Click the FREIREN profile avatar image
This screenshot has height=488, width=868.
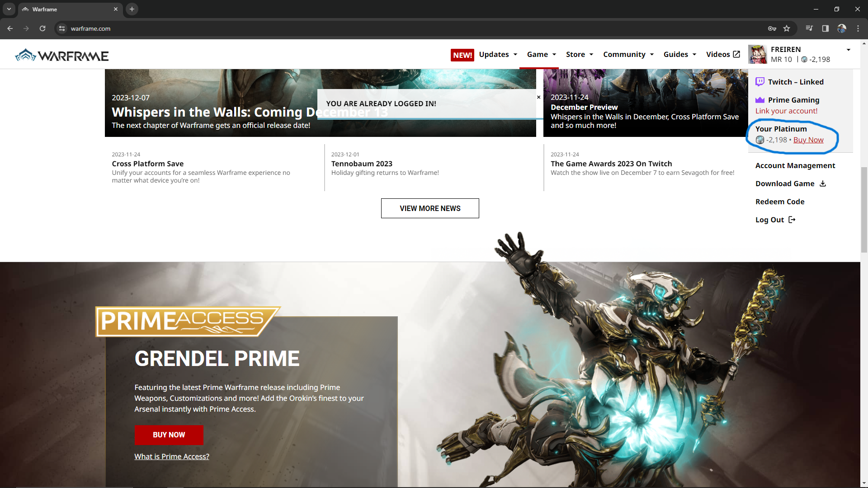tap(758, 54)
